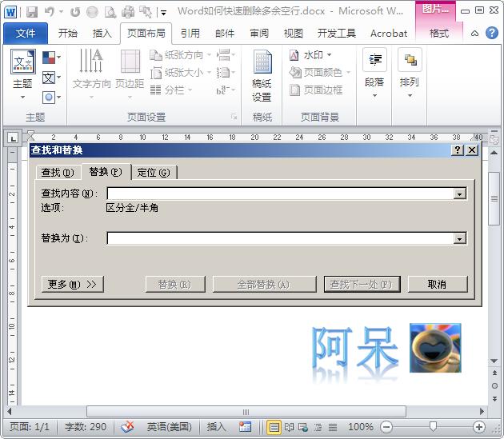
Task: Click the zoom out minus button
Action: coord(386,427)
